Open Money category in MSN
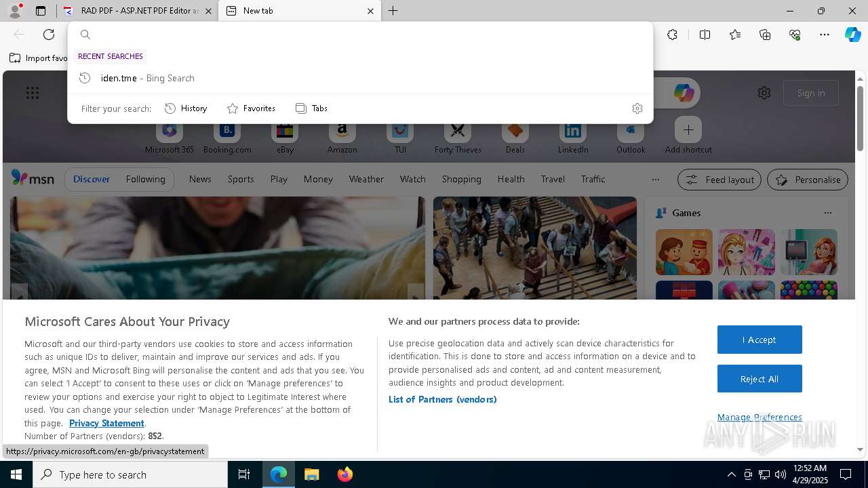The image size is (868, 488). [318, 179]
